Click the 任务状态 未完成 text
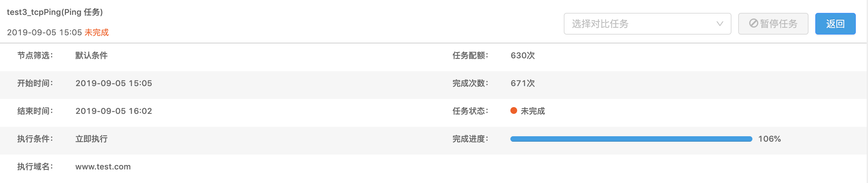 pos(533,111)
